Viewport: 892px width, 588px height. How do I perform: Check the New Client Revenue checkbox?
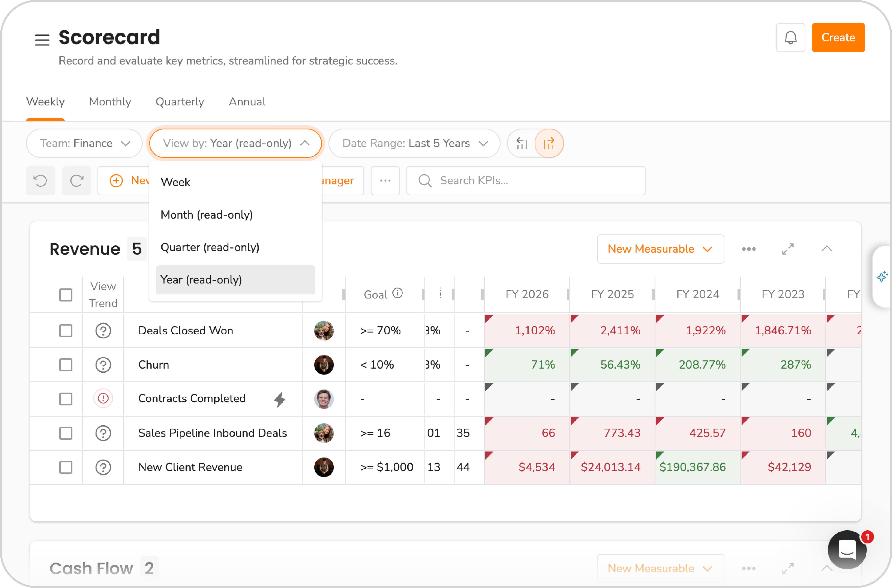click(x=66, y=467)
